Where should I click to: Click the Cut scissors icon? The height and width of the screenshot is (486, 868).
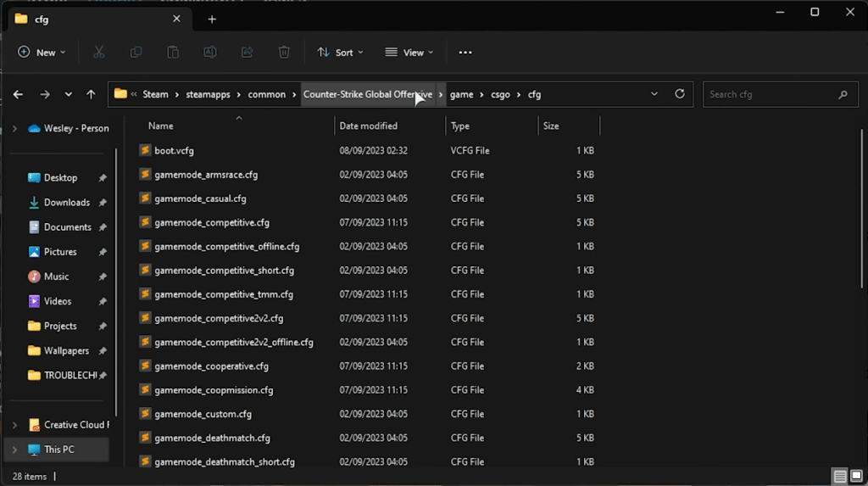[x=98, y=52]
